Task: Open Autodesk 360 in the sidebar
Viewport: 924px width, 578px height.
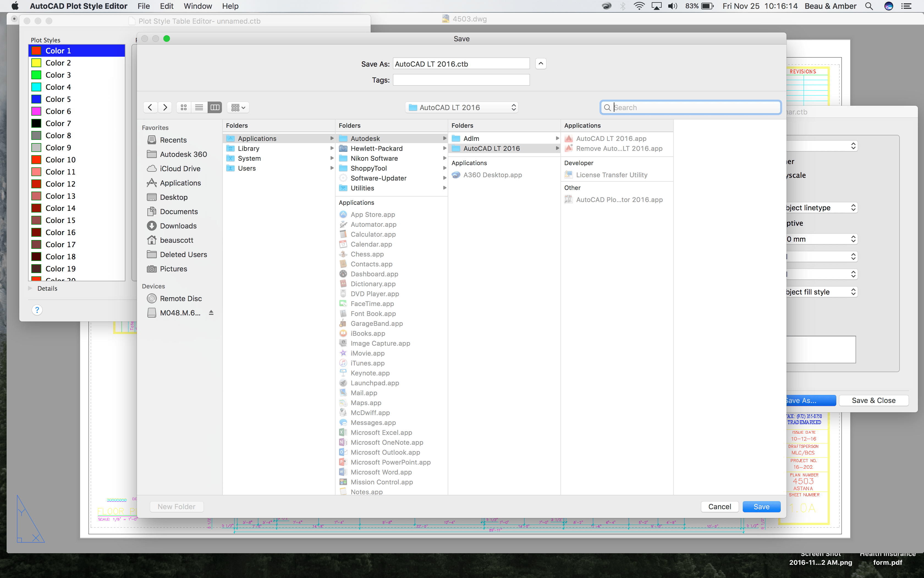Action: coord(177,154)
